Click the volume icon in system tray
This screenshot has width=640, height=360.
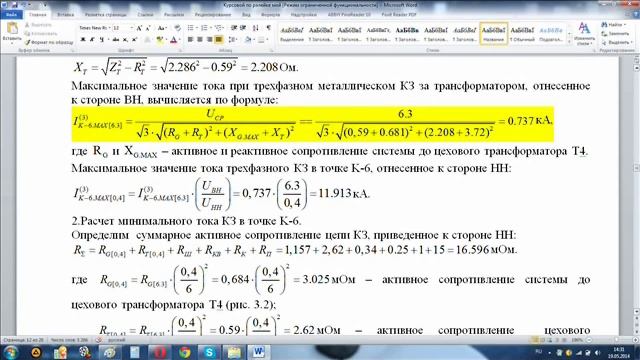click(597, 352)
